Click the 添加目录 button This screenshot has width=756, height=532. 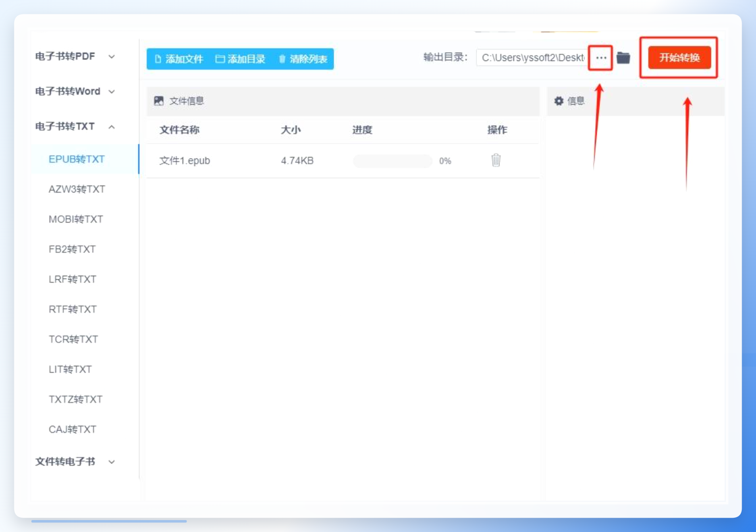pyautogui.click(x=240, y=59)
